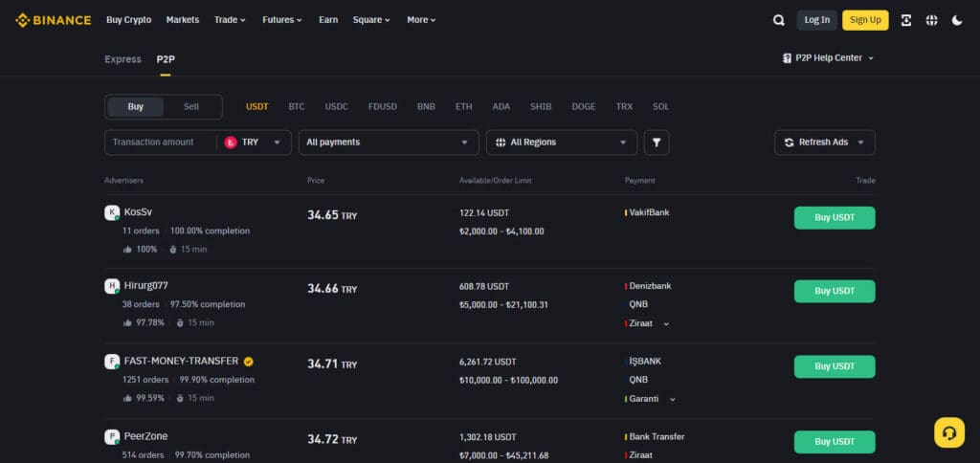
Task: Click Buy USDT for KosSv
Action: click(835, 218)
